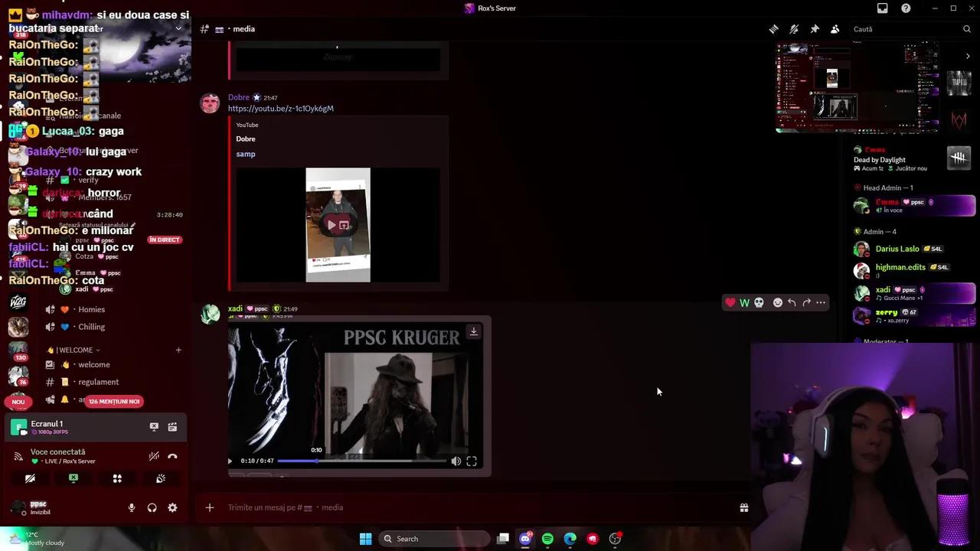The image size is (980, 551).
Task: Open the soundboard icon in voice panel
Action: (x=161, y=478)
